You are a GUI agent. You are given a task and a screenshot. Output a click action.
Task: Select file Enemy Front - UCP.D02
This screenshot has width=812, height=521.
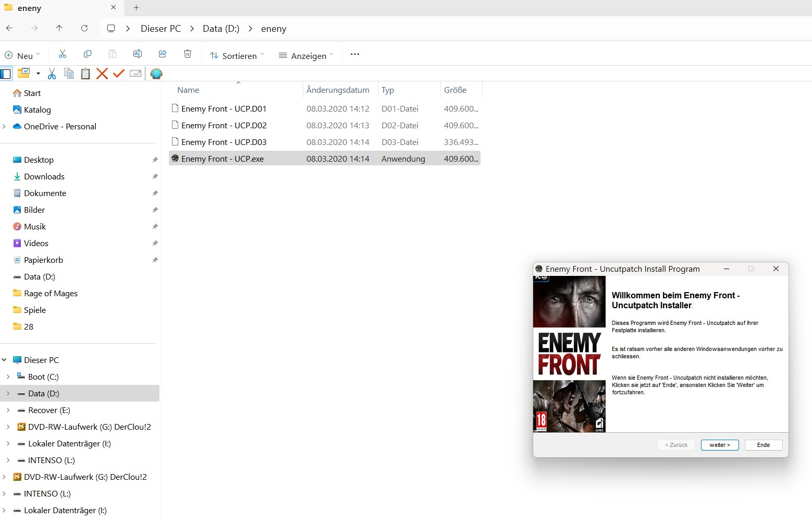pos(325,125)
